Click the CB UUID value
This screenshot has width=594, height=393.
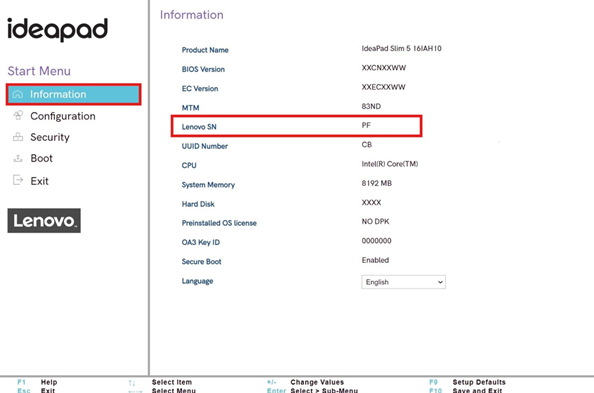[367, 145]
